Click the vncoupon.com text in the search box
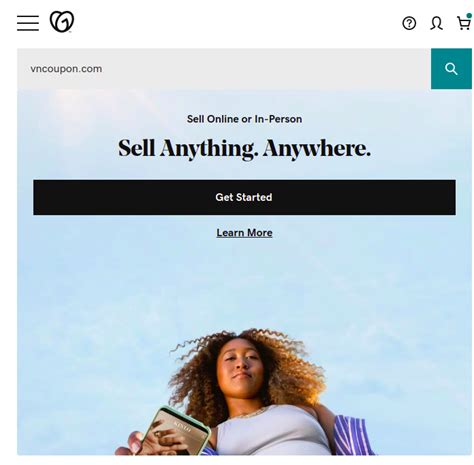474x465 pixels. [66, 69]
